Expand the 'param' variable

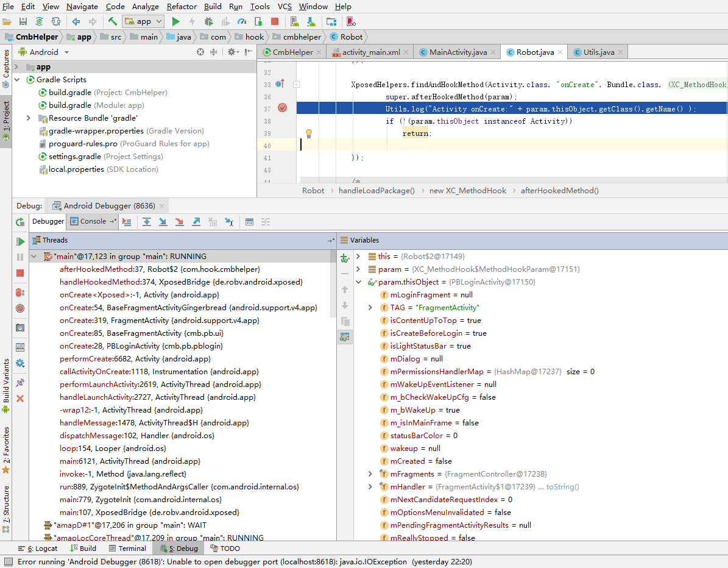point(358,269)
